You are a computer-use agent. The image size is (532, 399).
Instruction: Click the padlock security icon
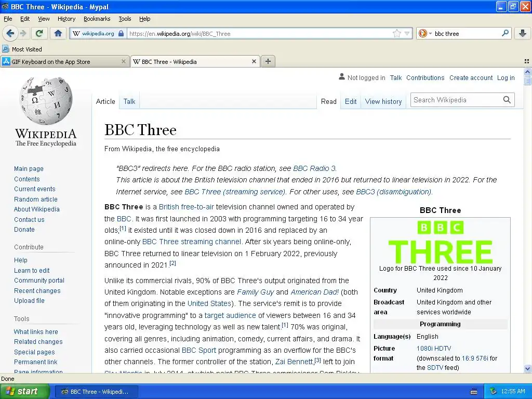coord(121,34)
